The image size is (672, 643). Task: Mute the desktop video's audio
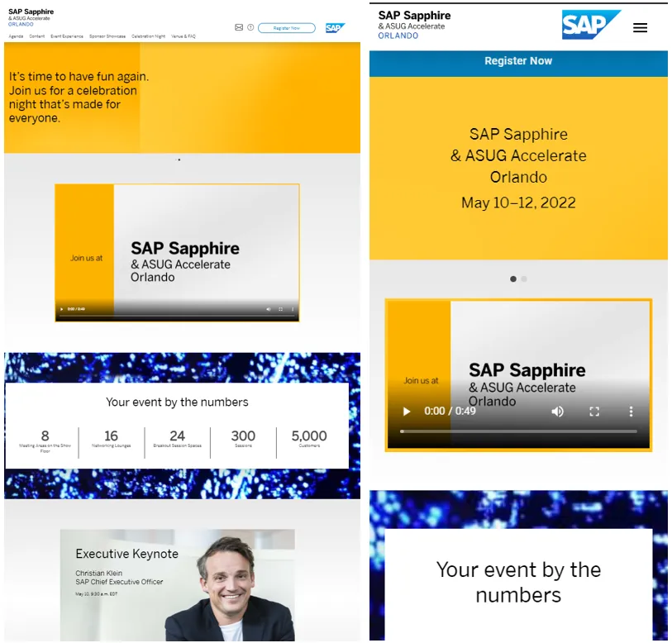pos(268,309)
